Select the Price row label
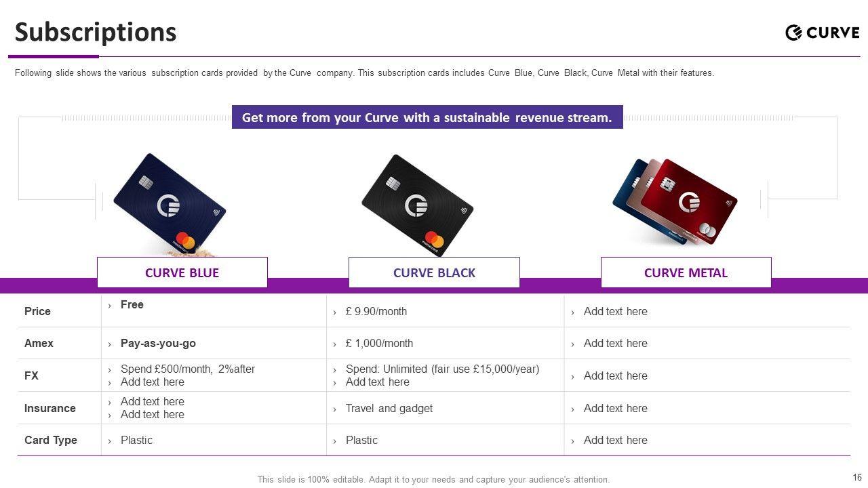868x488 pixels. (x=37, y=311)
